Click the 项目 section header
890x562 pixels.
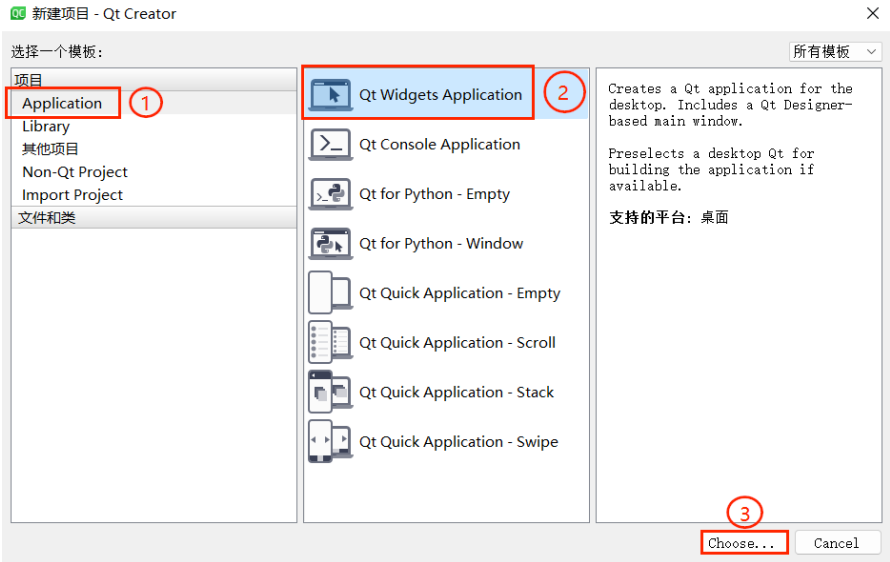[x=153, y=80]
